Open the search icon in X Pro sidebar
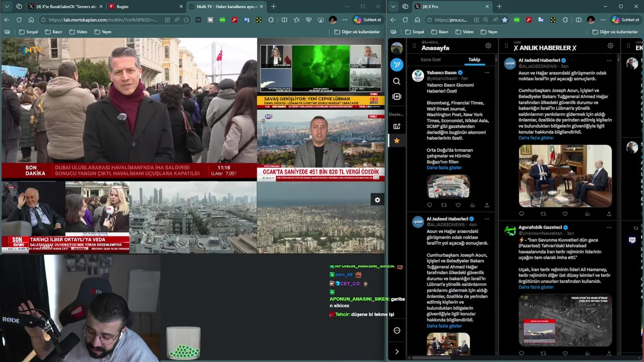Viewport: 644px width, 362px height. [397, 81]
